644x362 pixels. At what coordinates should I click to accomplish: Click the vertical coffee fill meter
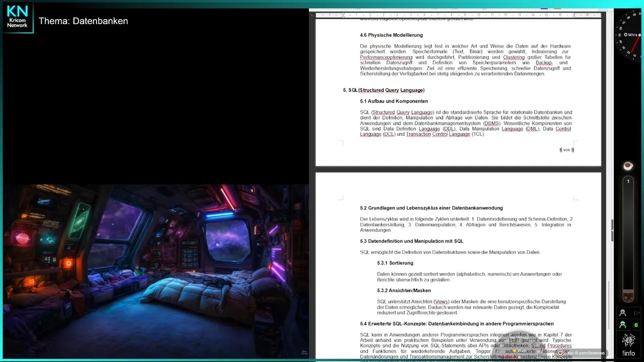tap(628, 240)
